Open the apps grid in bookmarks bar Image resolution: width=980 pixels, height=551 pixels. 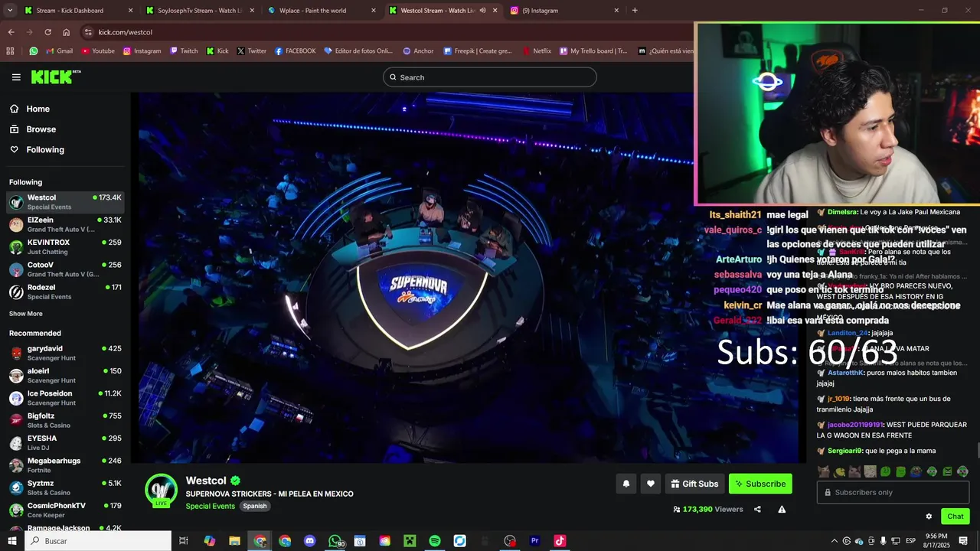tap(10, 51)
